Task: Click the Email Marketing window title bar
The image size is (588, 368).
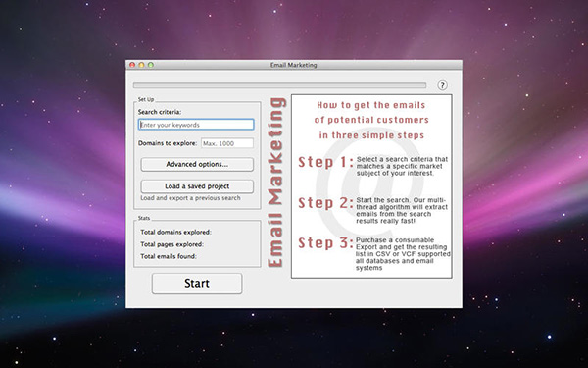Action: (x=294, y=65)
